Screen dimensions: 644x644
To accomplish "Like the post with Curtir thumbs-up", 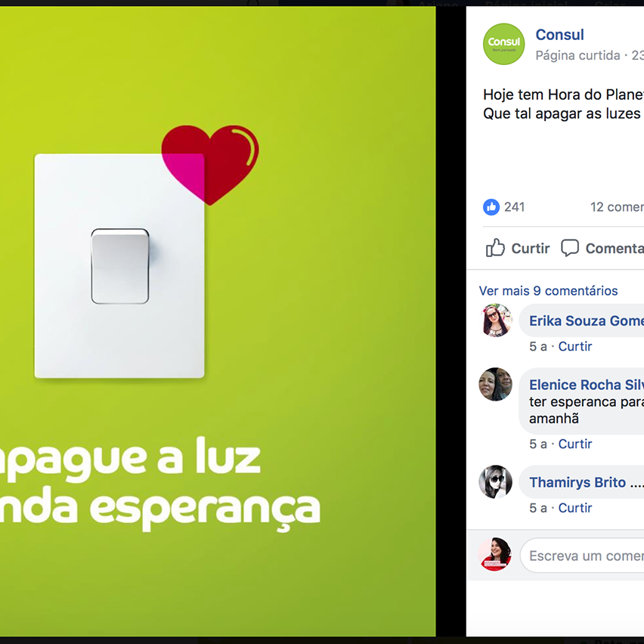I will point(518,248).
